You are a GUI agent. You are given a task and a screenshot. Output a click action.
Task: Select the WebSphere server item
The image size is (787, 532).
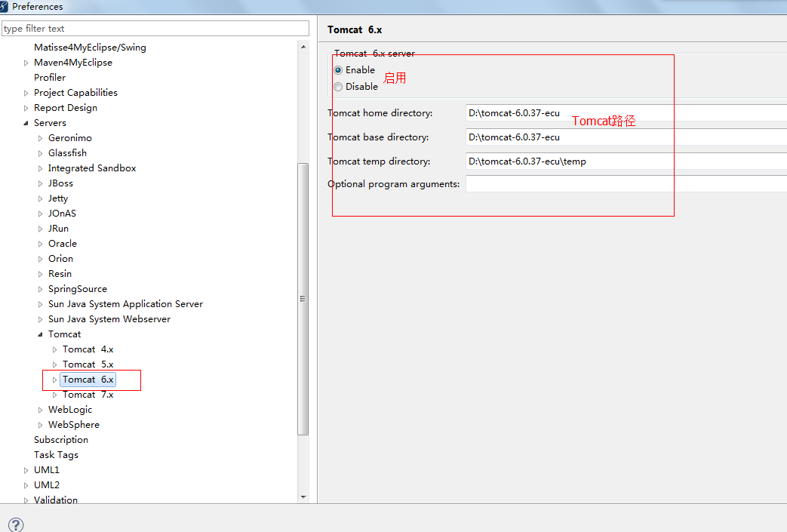click(74, 425)
